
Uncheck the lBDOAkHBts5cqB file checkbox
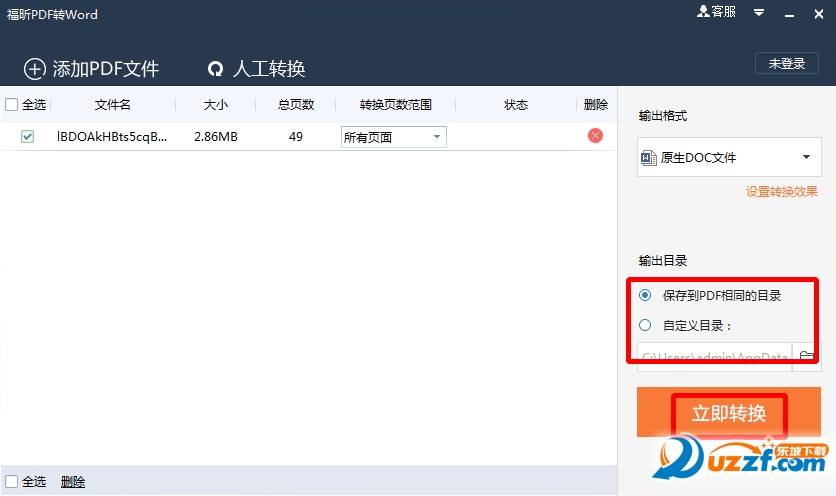click(27, 136)
